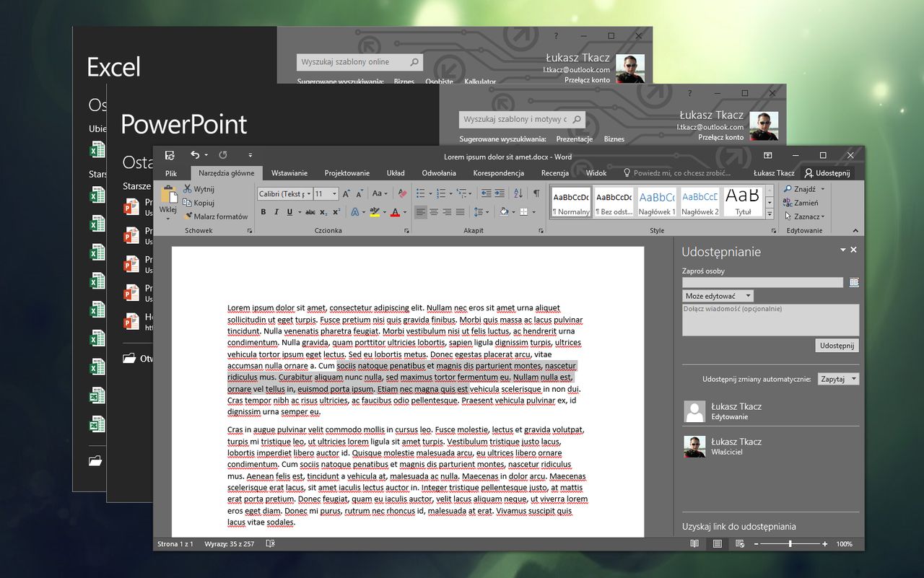Open the Change Case (Aa) dropdown
Image resolution: width=924 pixels, height=578 pixels.
(380, 193)
